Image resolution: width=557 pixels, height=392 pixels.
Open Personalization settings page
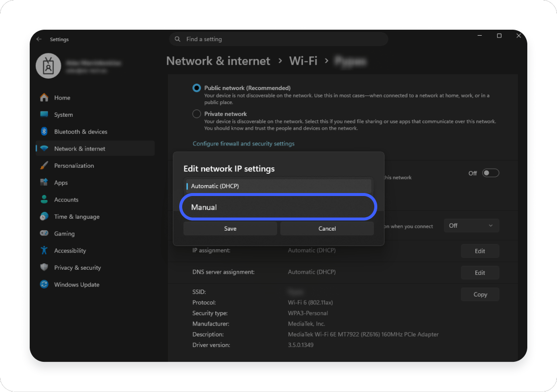tap(95, 165)
